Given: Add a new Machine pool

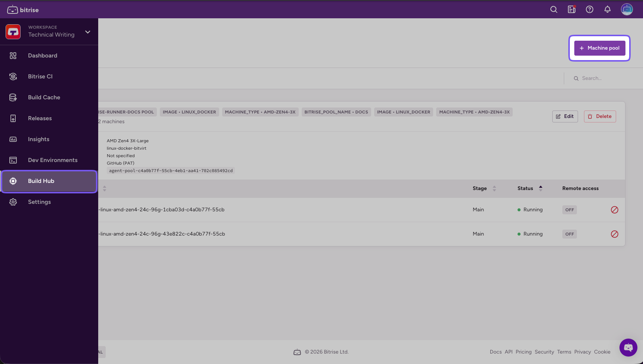Looking at the screenshot, I should point(600,48).
